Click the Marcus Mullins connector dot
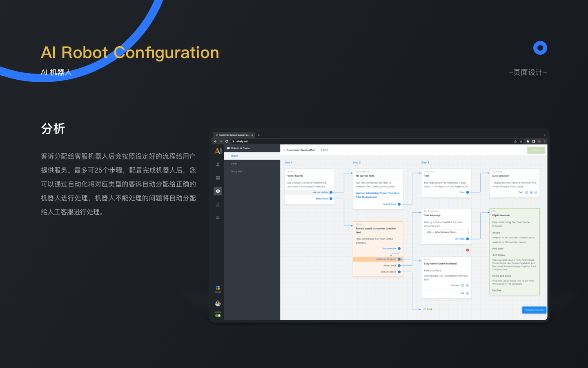This screenshot has height=368, width=588. click(331, 192)
